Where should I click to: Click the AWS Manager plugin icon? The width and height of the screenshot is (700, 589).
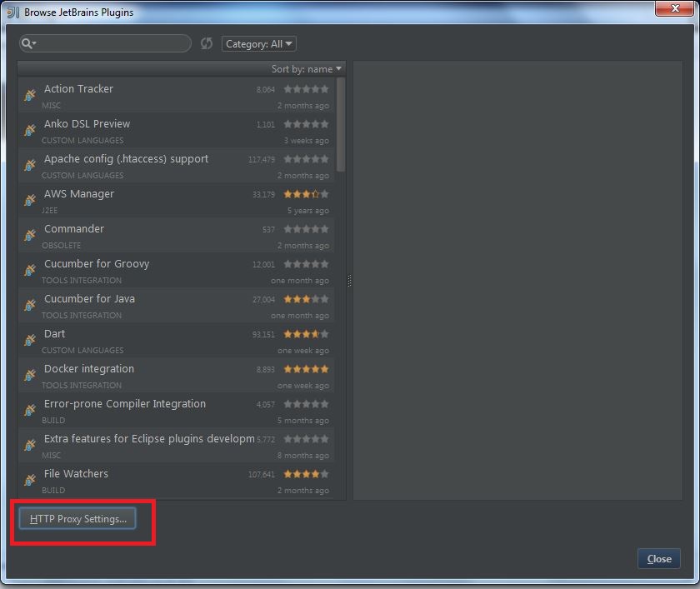coord(30,199)
